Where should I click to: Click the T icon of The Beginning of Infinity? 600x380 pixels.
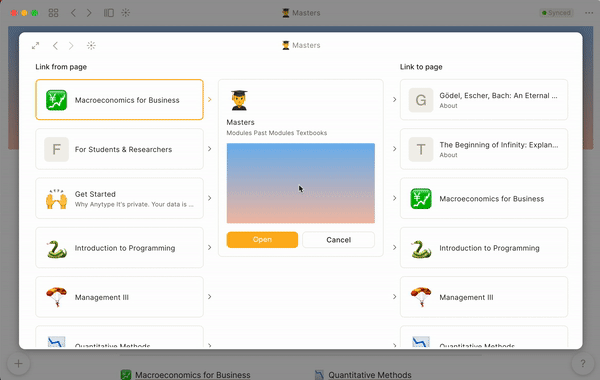tap(421, 149)
